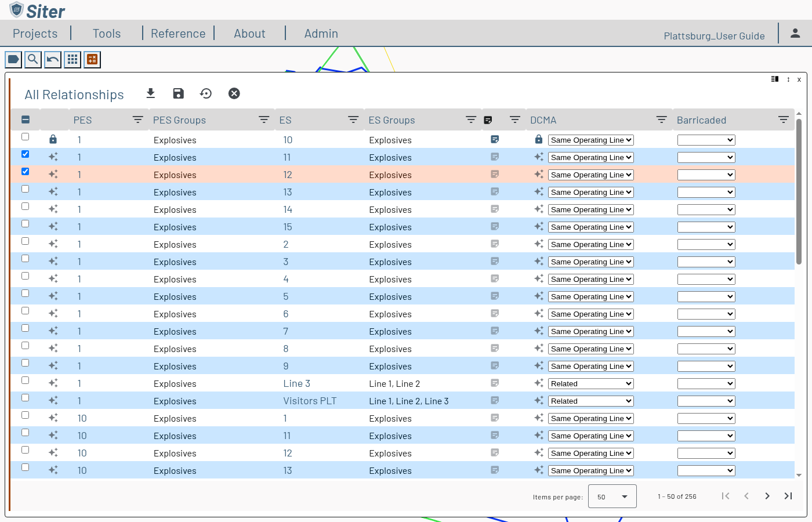Open the Plattsburg_User Guide project link
The height and width of the screenshot is (522, 812).
click(x=715, y=36)
